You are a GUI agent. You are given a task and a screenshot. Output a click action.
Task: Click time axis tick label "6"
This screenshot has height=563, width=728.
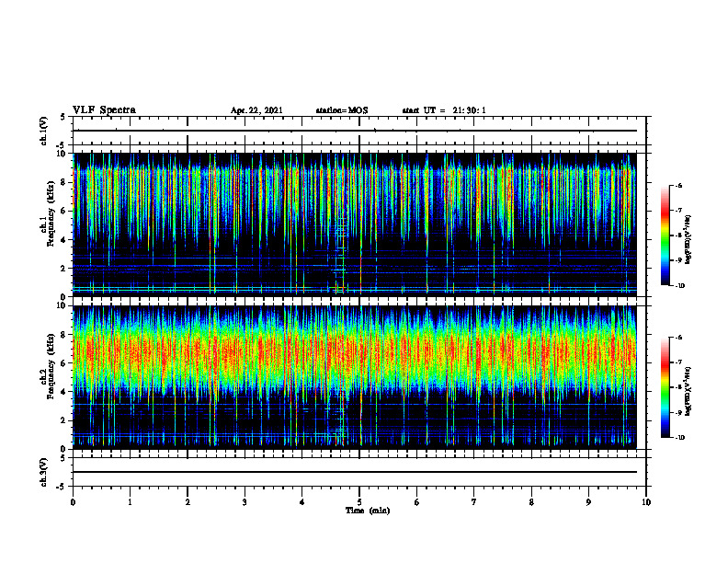417,502
